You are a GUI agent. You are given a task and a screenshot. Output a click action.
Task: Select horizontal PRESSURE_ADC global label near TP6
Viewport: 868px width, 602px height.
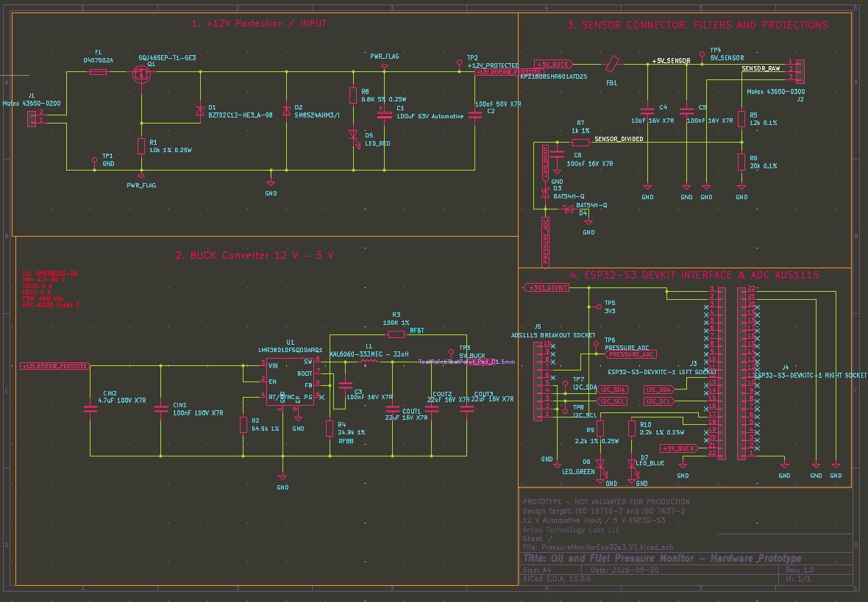point(630,354)
